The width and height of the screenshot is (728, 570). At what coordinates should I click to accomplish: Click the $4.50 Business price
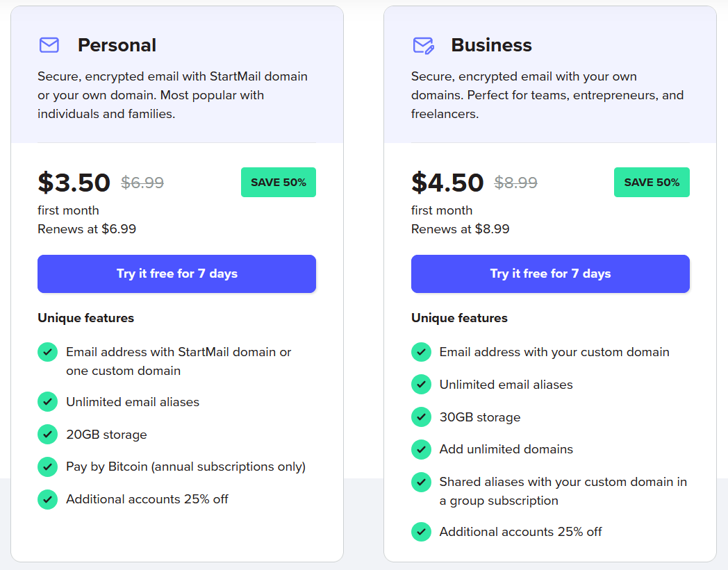pos(447,183)
